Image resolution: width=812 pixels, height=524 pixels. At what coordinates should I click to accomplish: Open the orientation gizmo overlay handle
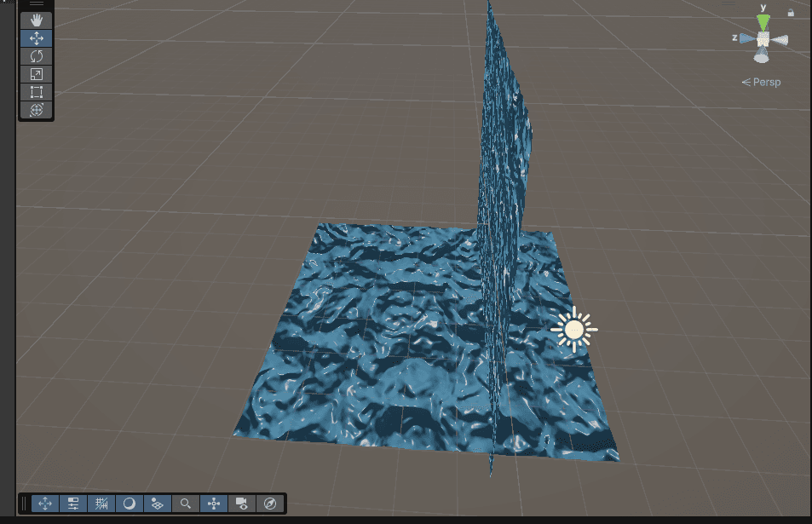(729, 3)
